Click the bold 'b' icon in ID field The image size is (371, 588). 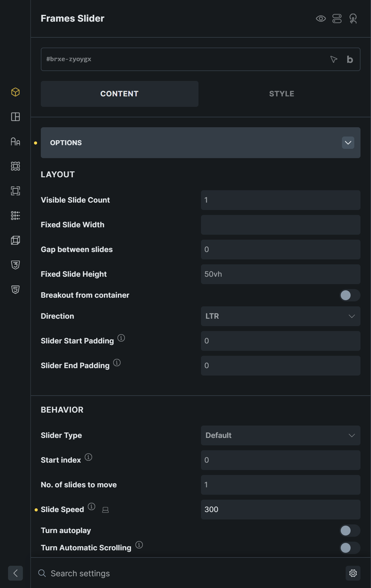point(350,59)
